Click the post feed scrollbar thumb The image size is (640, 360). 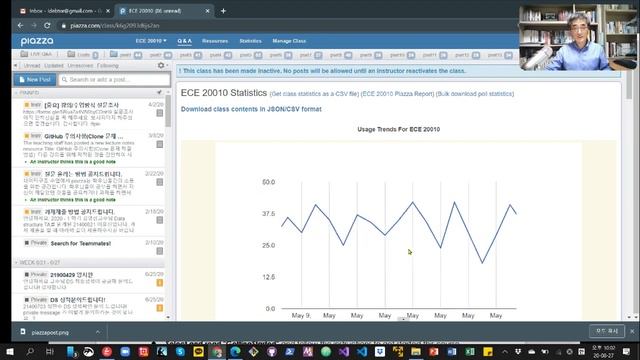(168, 111)
